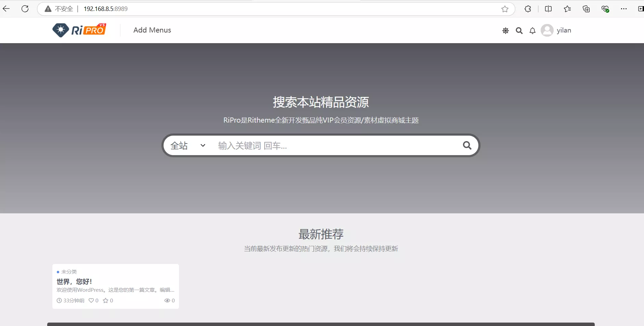Open the Add Menus navigation item
This screenshot has height=326, width=644.
(x=152, y=30)
